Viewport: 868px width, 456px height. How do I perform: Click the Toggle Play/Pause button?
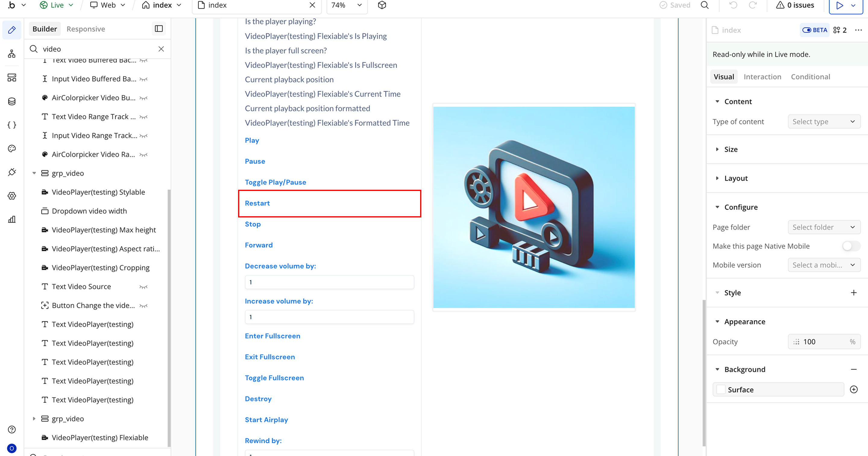pos(275,182)
